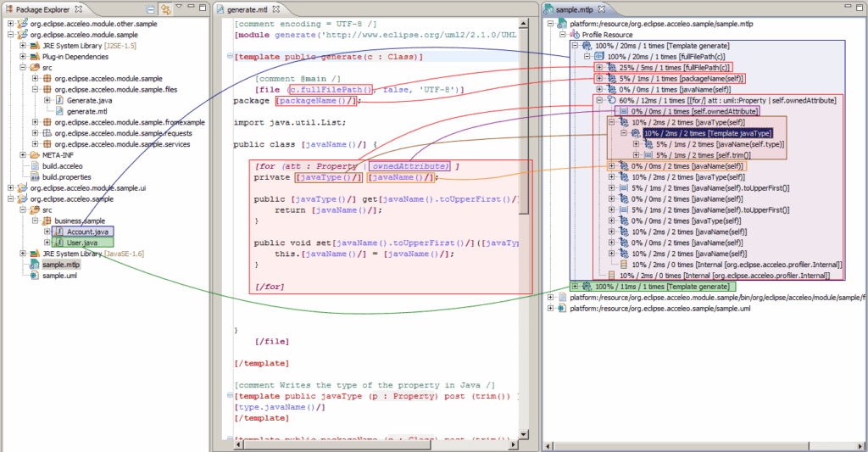Select the highlighted Template javaType profile entry
Image resolution: width=868 pixels, height=452 pixels.
[707, 133]
